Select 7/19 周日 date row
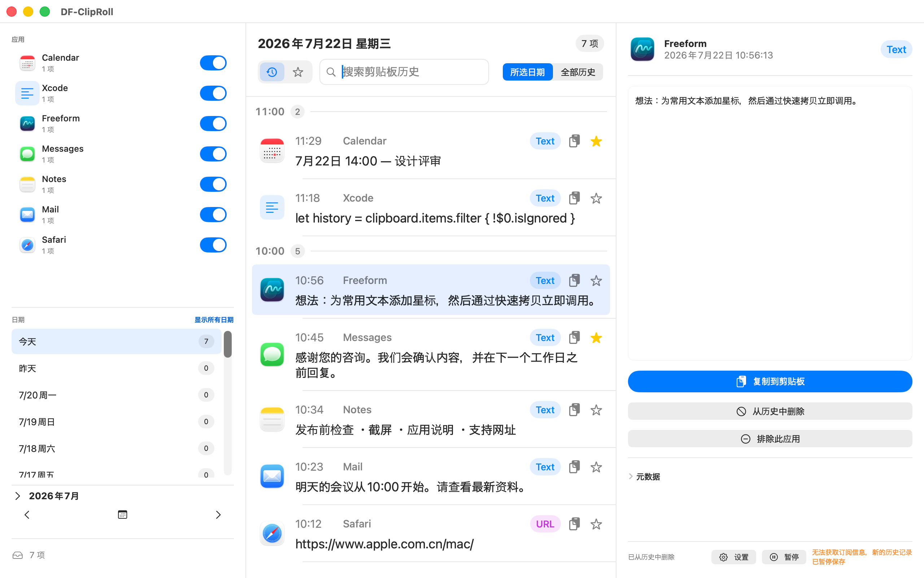The width and height of the screenshot is (924, 578). (117, 422)
